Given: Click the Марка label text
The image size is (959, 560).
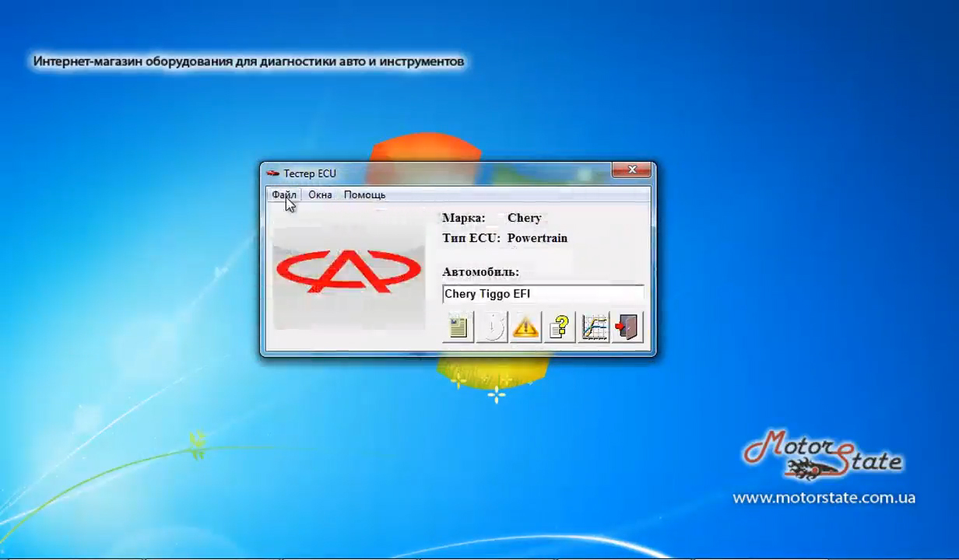Looking at the screenshot, I should [464, 218].
